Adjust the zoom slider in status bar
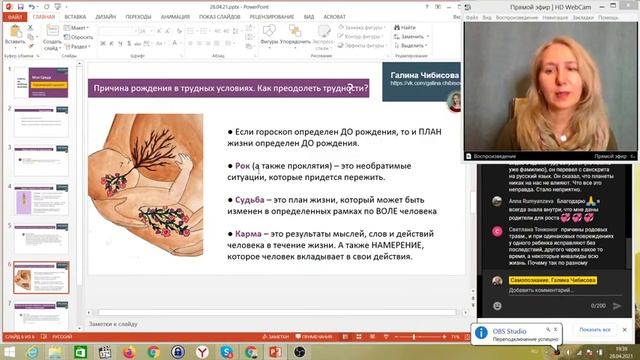Screen dimensions: 640x360 click(413, 337)
